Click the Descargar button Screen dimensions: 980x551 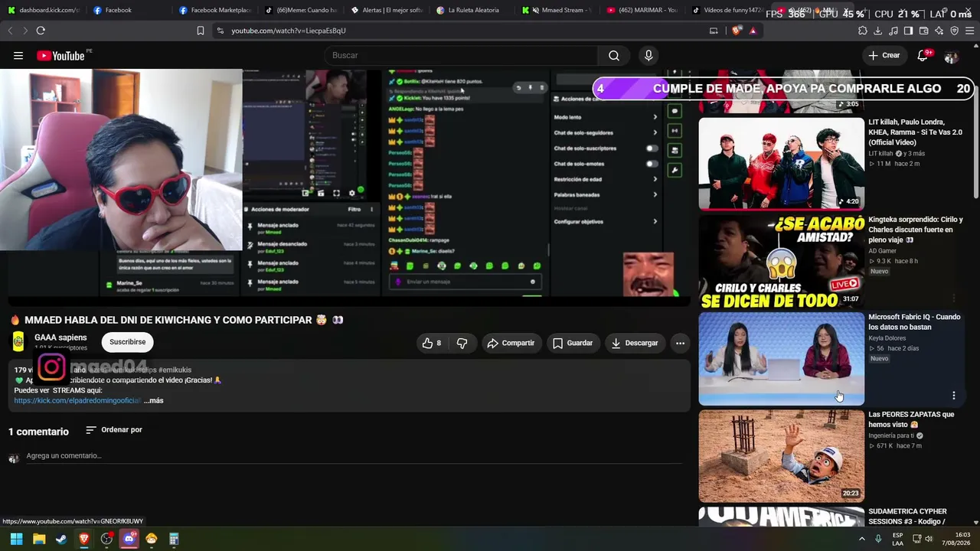tap(635, 343)
